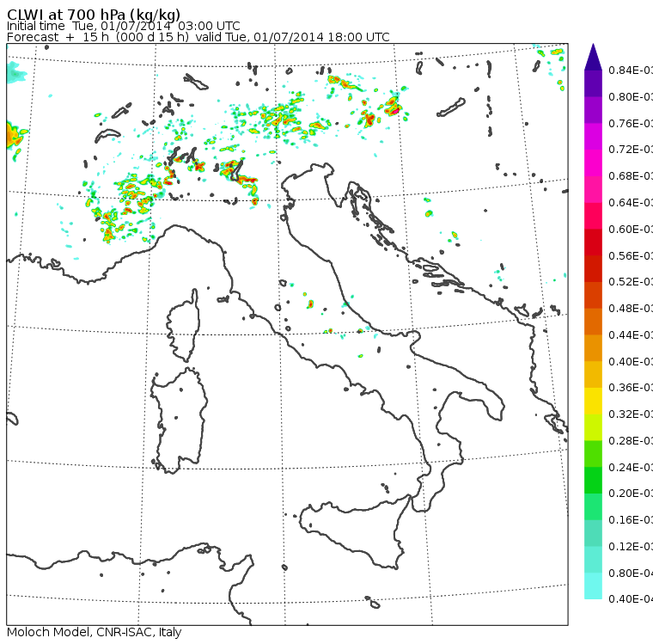The width and height of the screenshot is (653, 644).
Task: Click the 0.20E-03 color bar label
Action: point(630,494)
